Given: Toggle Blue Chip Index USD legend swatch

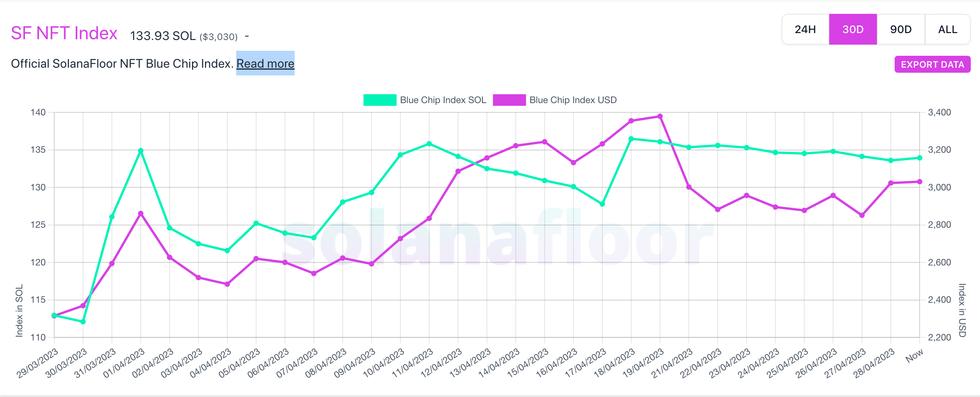Looking at the screenshot, I should click(x=509, y=100).
